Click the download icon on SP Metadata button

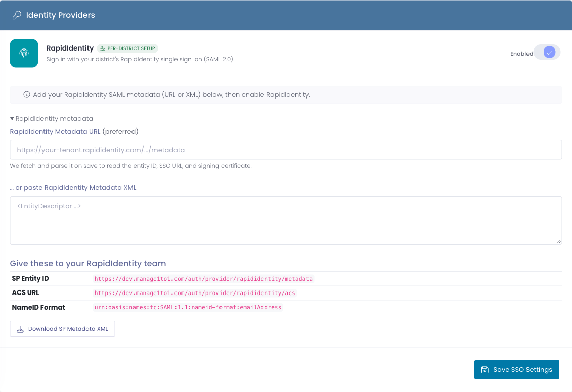coord(20,329)
